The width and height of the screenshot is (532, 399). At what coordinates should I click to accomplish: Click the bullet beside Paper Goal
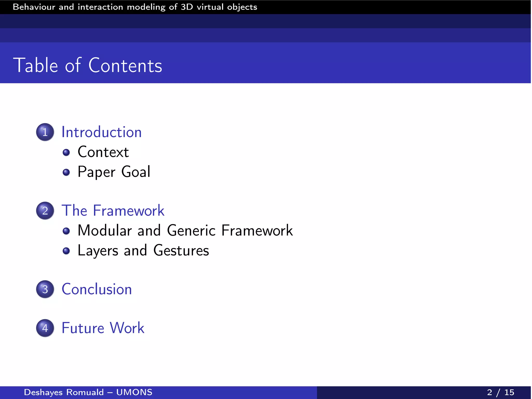point(66,172)
